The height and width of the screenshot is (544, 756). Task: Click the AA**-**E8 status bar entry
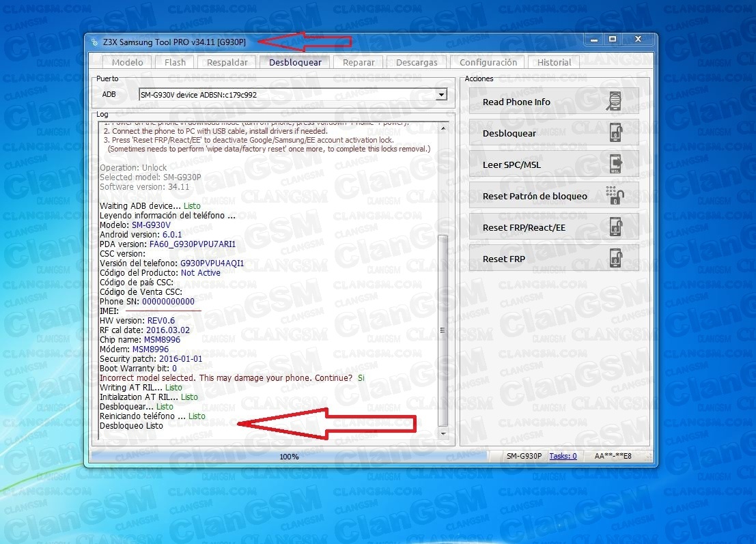(613, 456)
